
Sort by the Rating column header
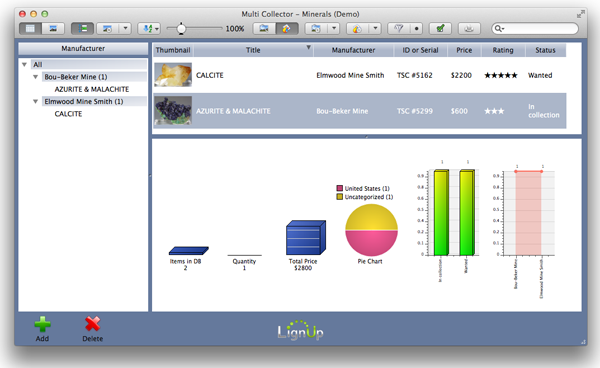(x=503, y=50)
